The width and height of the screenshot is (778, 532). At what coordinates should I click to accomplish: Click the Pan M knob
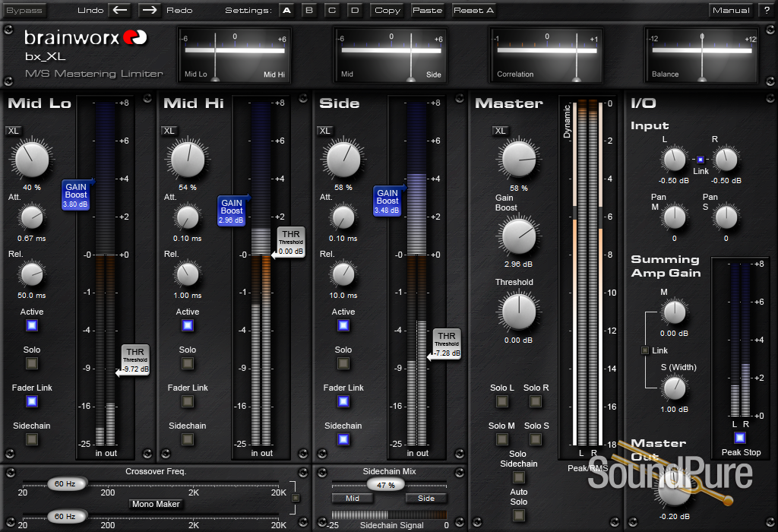pyautogui.click(x=675, y=217)
